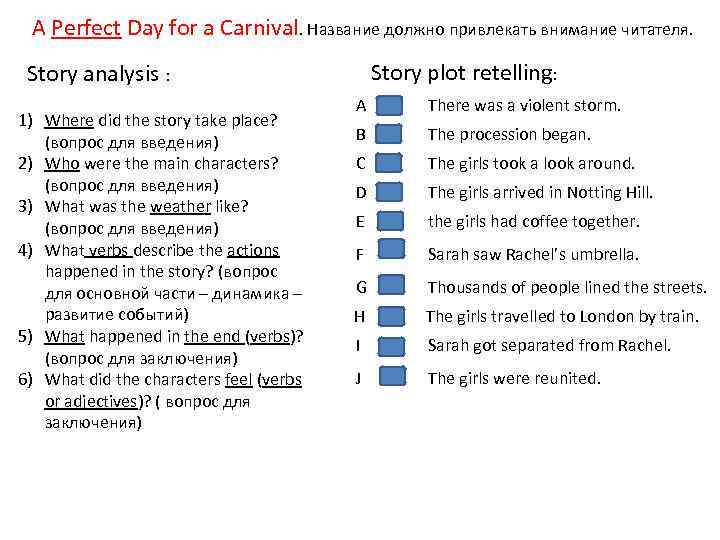The height and width of the screenshot is (540, 720).
Task: Click the underlined phrase "the end" in question 5
Action: [212, 336]
